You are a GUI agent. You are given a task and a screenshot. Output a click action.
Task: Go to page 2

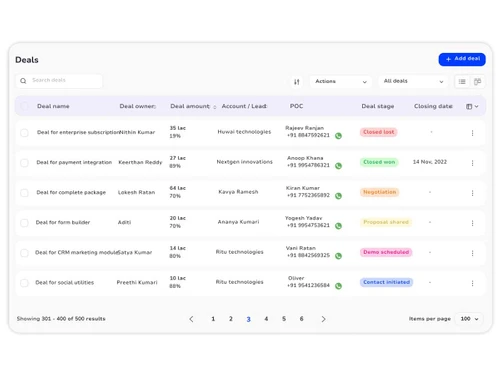(x=231, y=319)
